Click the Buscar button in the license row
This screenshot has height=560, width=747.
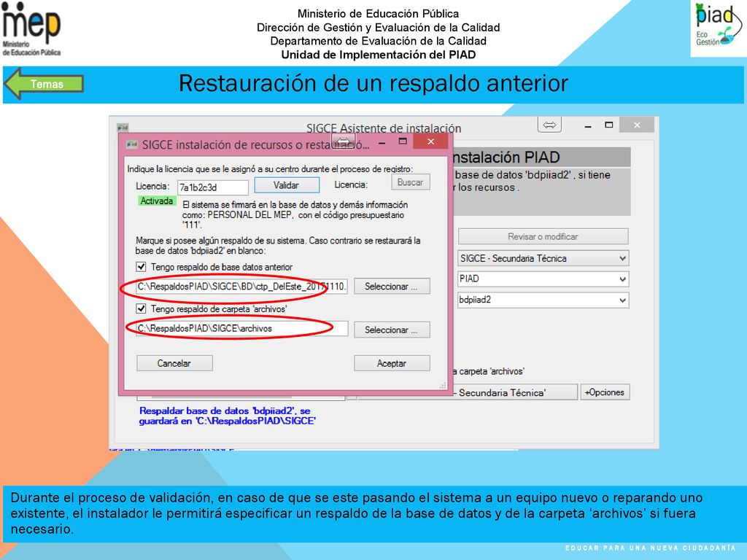(410, 182)
